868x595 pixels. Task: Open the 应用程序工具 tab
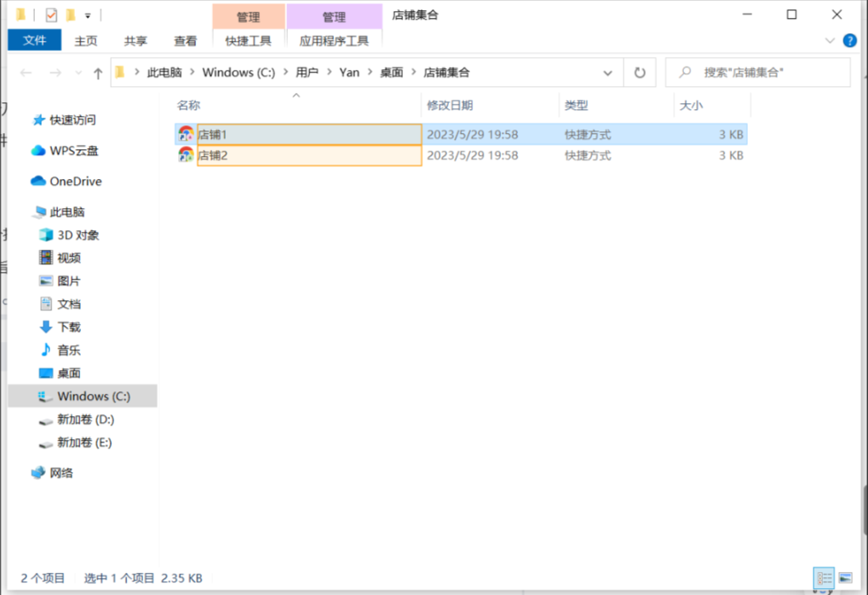[x=334, y=41]
